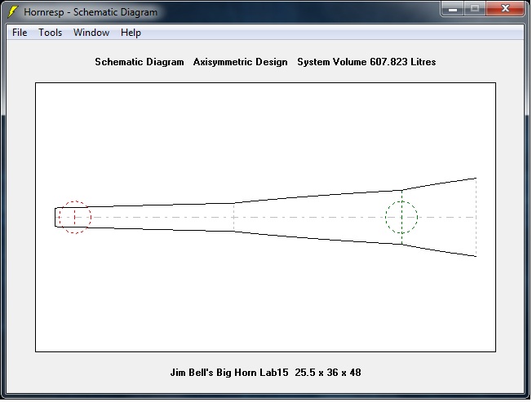The image size is (532, 402).
Task: Click the "System Volume 607.823 Litres" text
Action: [366, 62]
